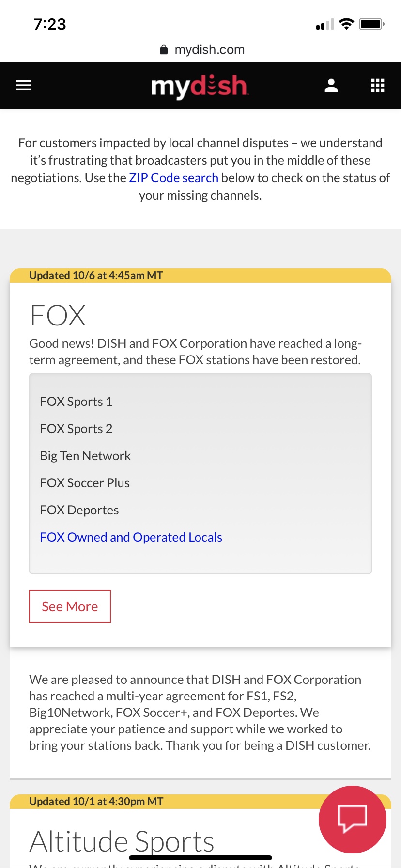Tap the mydish logo
Image resolution: width=401 pixels, height=868 pixels.
point(200,86)
